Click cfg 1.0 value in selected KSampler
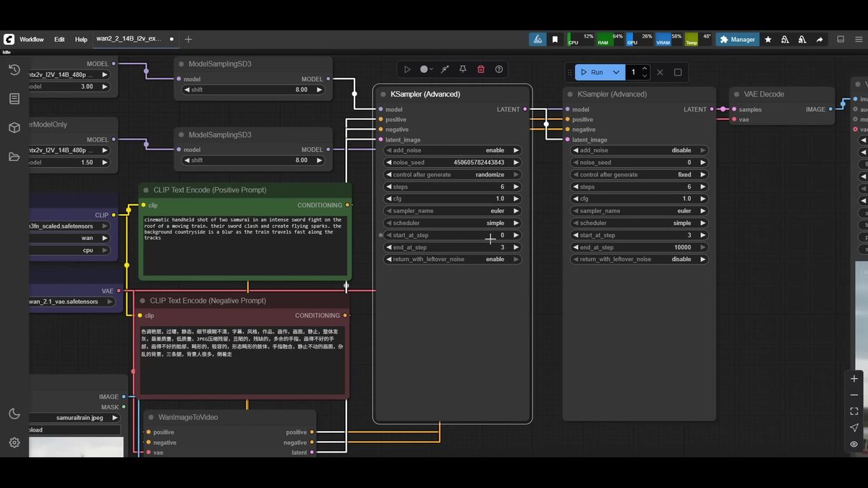Image resolution: width=868 pixels, height=488 pixels. 500,199
